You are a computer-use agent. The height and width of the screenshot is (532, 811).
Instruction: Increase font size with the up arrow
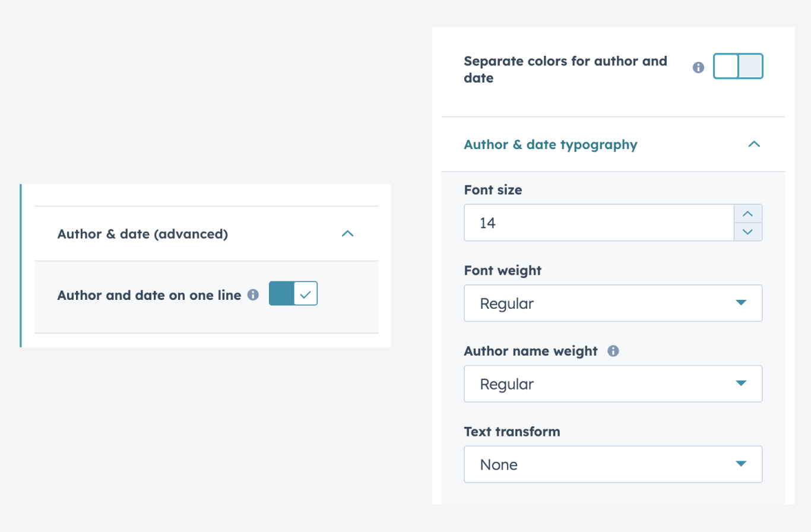748,214
